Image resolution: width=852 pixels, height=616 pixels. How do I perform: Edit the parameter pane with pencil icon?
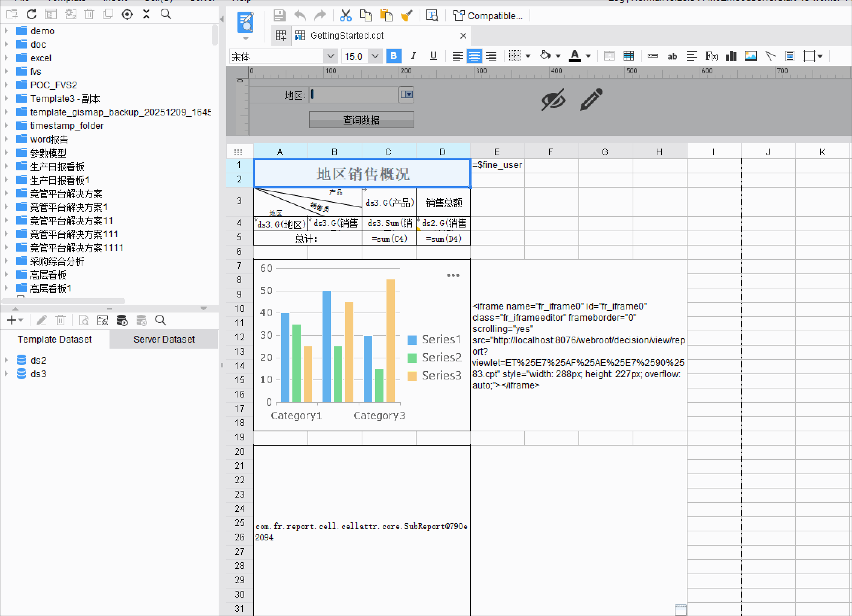[591, 100]
